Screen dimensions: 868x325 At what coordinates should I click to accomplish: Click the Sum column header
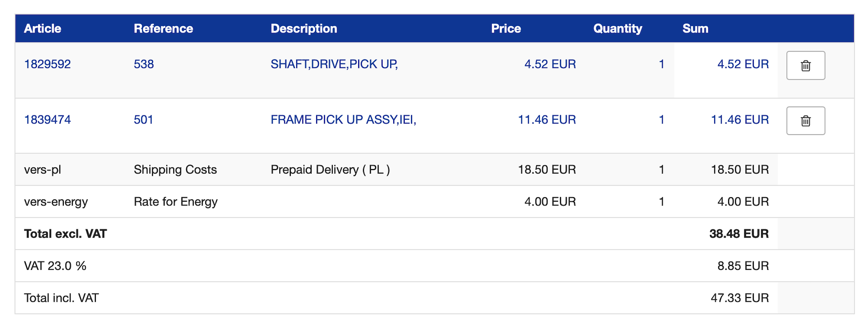(695, 28)
